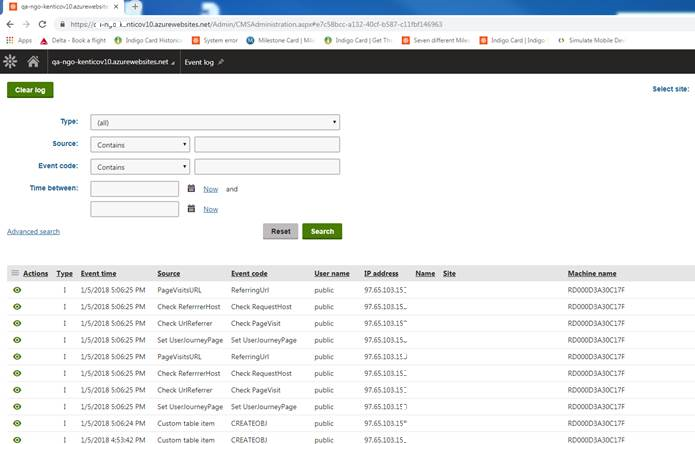Open the Event log breadcrumb tab
This screenshot has width=696, height=474.
click(x=199, y=62)
